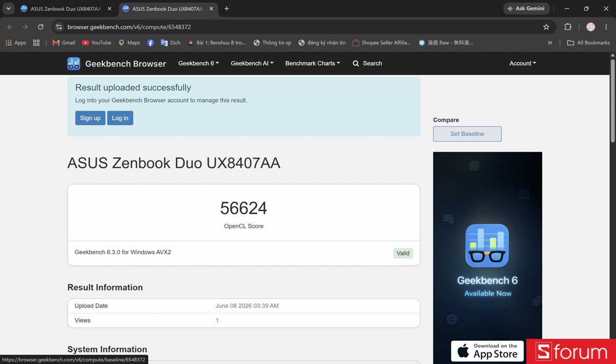
Task: Open the Maps bookmark
Action: pos(129,43)
